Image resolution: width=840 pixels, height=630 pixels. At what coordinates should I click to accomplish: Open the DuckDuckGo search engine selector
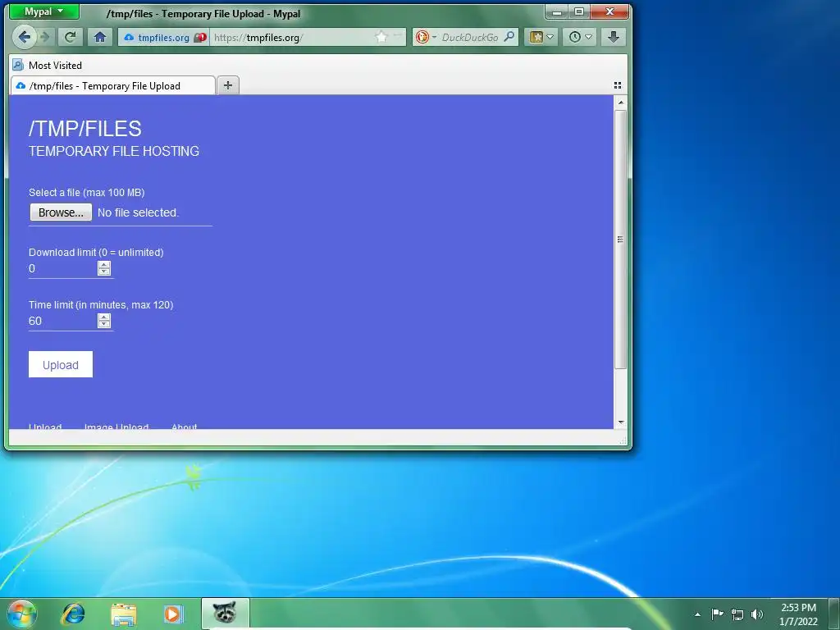[x=426, y=37]
